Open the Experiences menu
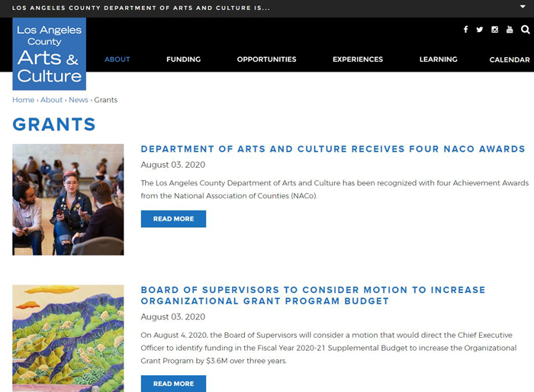The width and height of the screenshot is (534, 392). (x=358, y=59)
